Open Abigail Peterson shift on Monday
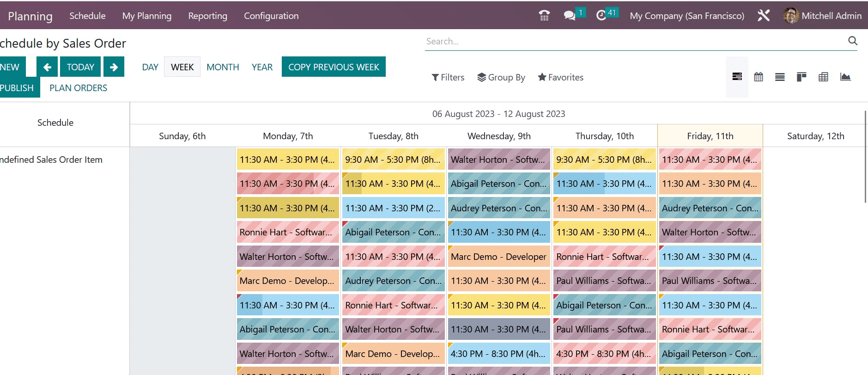Image resolution: width=868 pixels, height=375 pixels. 288,329
